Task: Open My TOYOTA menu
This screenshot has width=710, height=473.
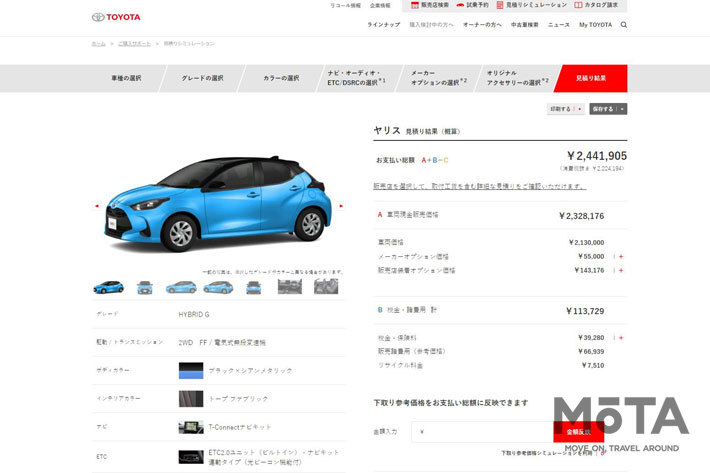Action: 595,25
